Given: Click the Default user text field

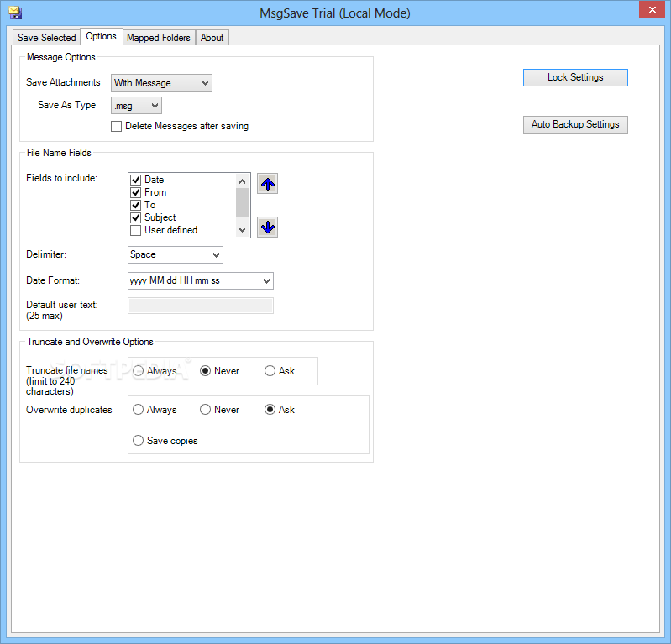Looking at the screenshot, I should tap(200, 306).
